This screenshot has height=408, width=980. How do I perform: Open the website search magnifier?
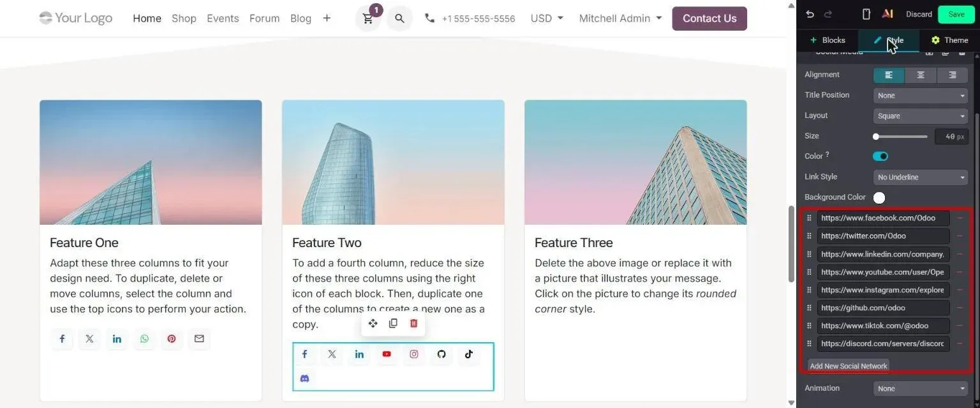(399, 19)
